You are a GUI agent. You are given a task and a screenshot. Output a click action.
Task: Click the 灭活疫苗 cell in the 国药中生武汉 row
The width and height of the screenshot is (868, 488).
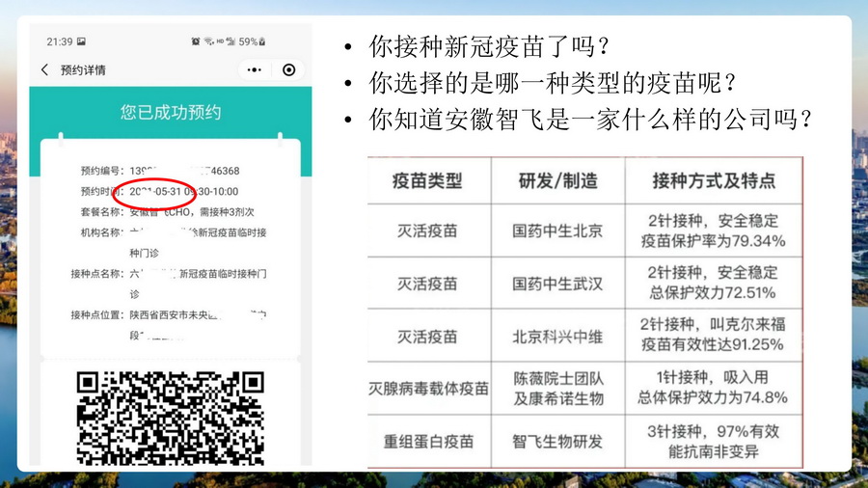click(427, 284)
